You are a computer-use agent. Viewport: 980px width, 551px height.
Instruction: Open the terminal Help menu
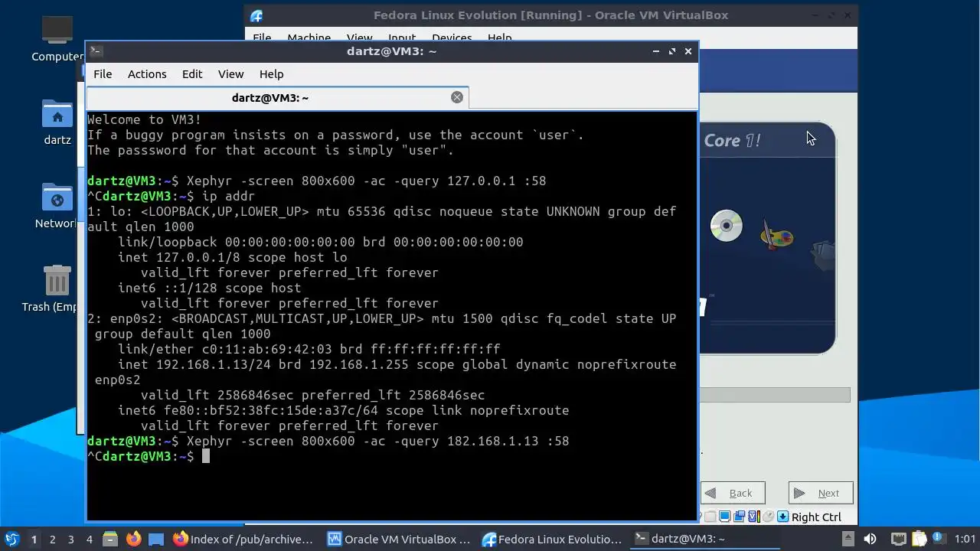271,74
